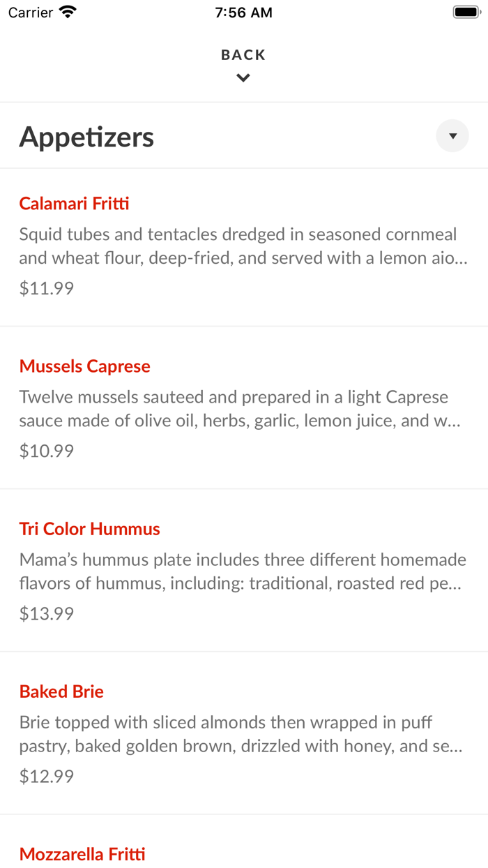This screenshot has width=488, height=868.
Task: Select Tri Color Hummus
Action: (90, 528)
